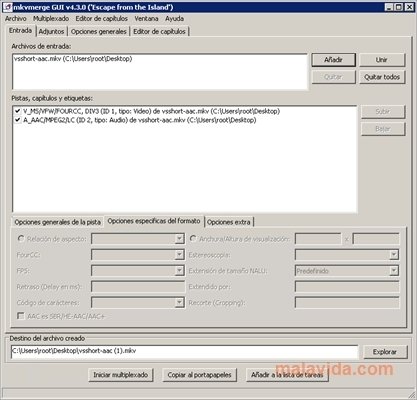This screenshot has width=417, height=400.
Task: Select the Relación de aspecto radio button
Action: 21,239
